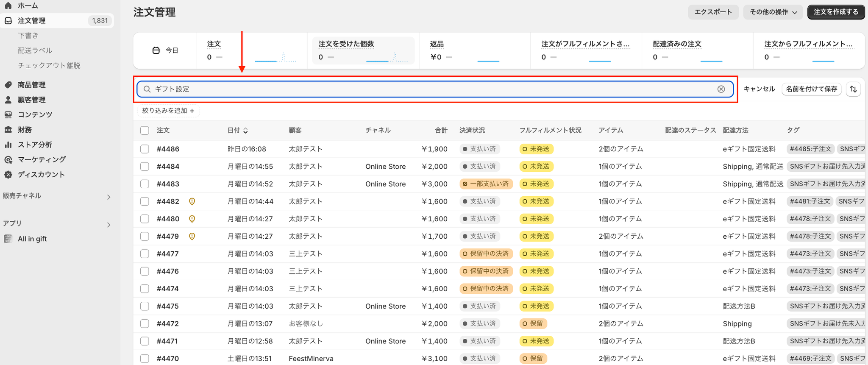Select checkbox for order #4477
Viewport: 868px width, 365px height.
point(145,254)
